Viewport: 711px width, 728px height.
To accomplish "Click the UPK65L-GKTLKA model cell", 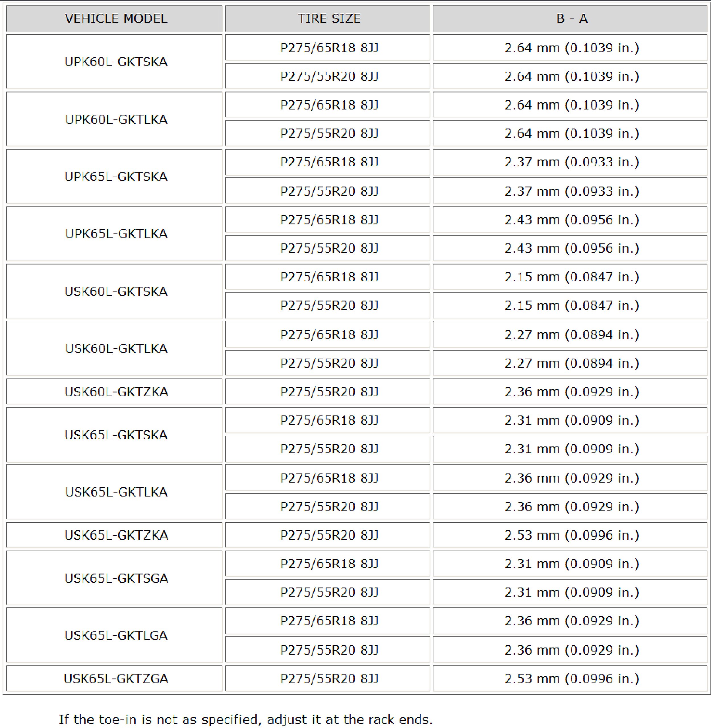I will (x=116, y=233).
